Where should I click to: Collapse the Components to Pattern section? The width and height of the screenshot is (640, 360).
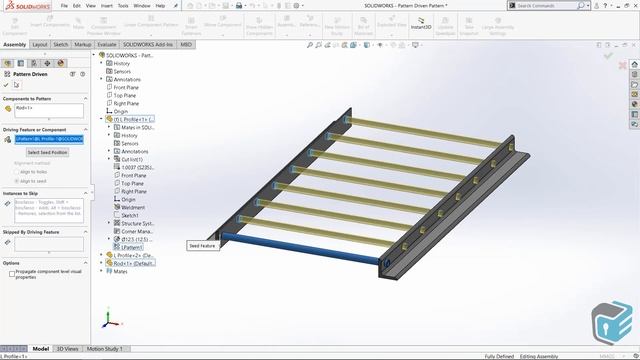tap(85, 99)
